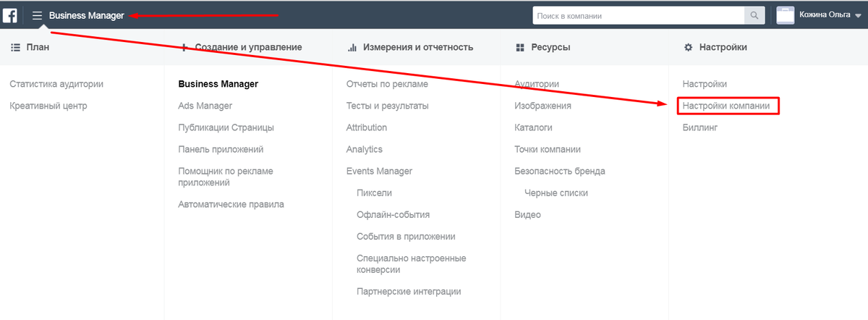868x320 pixels.
Task: Open Креативный центр
Action: pos(48,106)
